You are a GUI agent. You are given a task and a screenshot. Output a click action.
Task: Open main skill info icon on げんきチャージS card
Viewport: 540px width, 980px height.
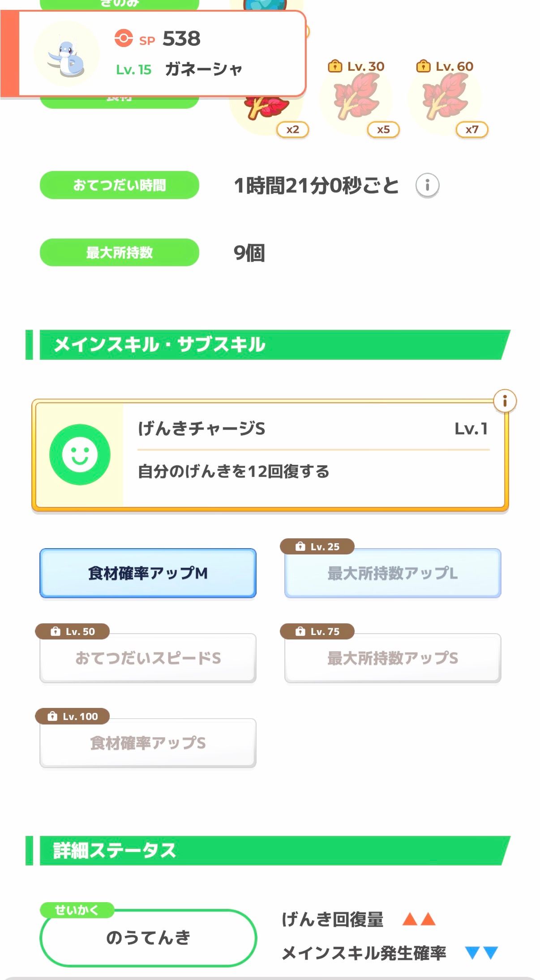pos(505,401)
